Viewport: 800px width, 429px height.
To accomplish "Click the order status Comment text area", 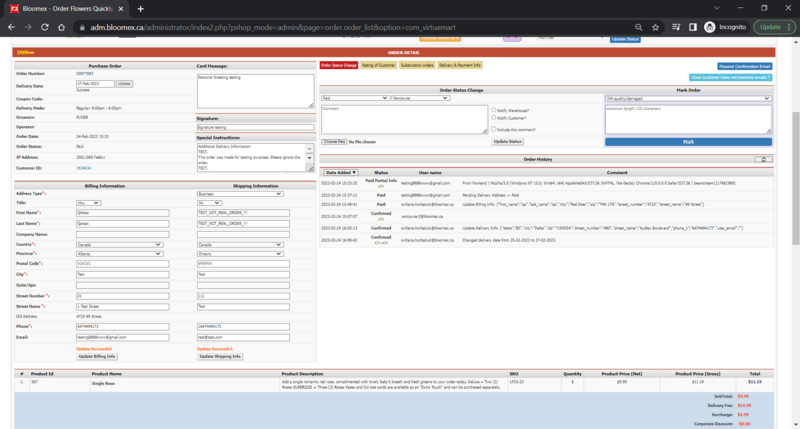I will point(404,119).
